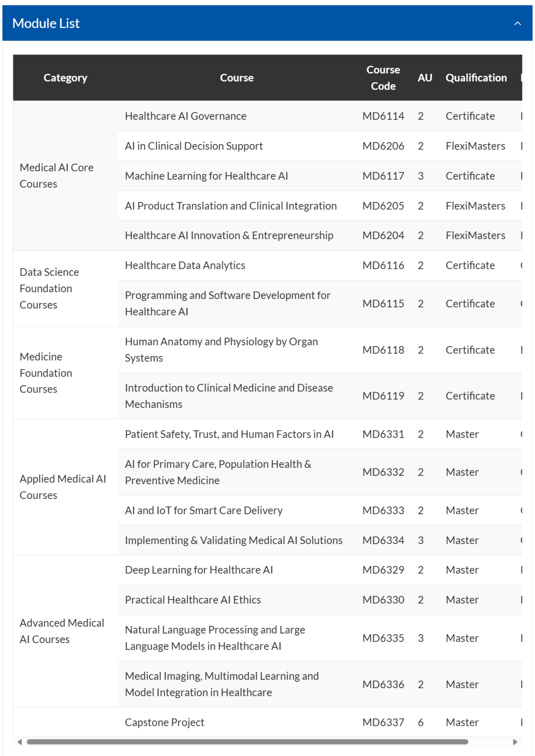535x756 pixels.
Task: Click the Advanced Medical AI Courses category
Action: 62,631
